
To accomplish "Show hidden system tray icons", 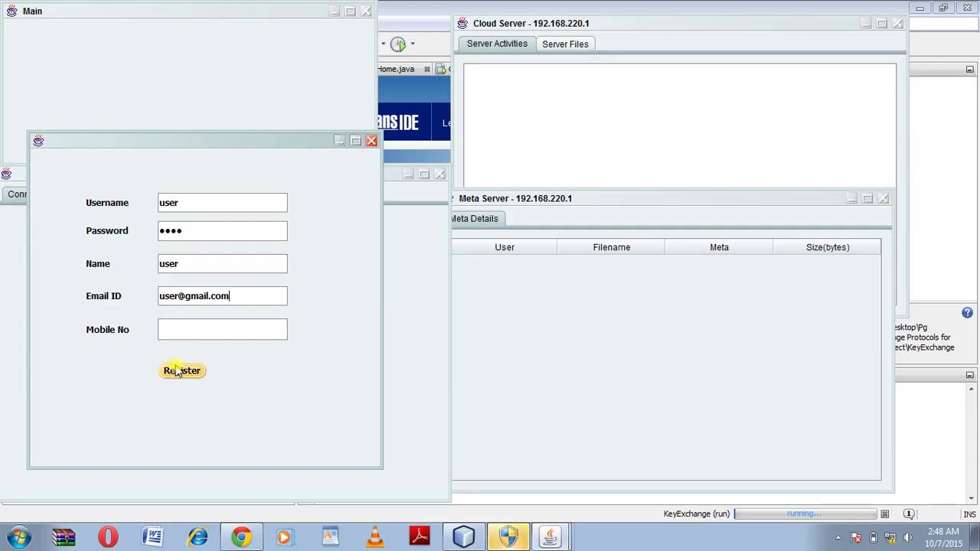I will click(838, 537).
